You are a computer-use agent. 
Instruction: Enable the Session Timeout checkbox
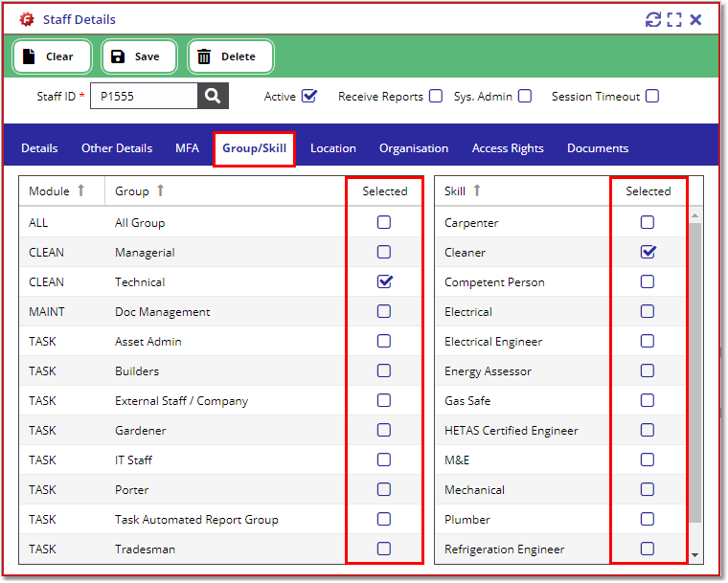pos(652,96)
